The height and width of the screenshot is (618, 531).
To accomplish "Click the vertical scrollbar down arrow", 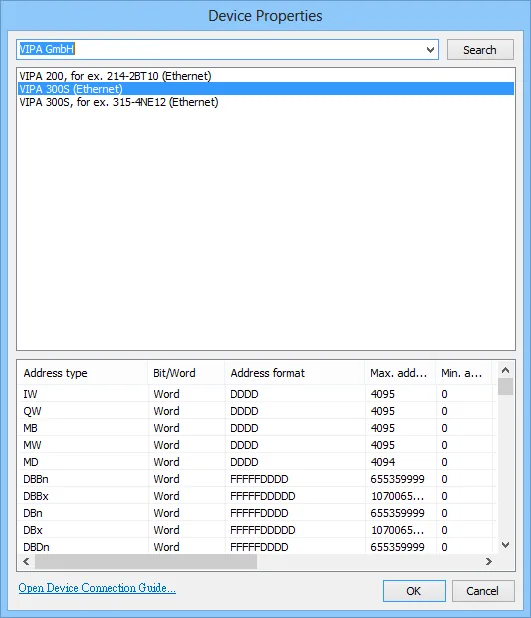I will coord(505,545).
